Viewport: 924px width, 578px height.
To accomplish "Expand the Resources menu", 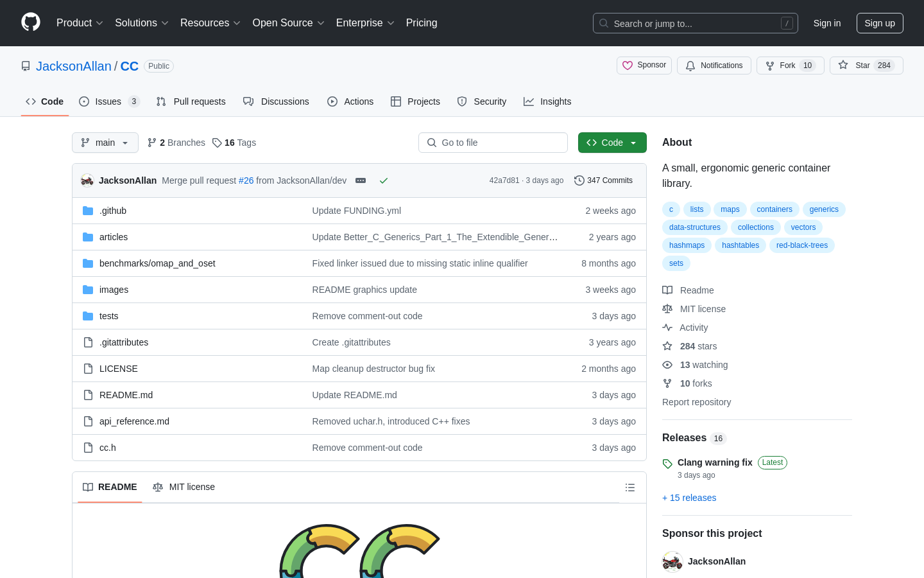I will (210, 23).
